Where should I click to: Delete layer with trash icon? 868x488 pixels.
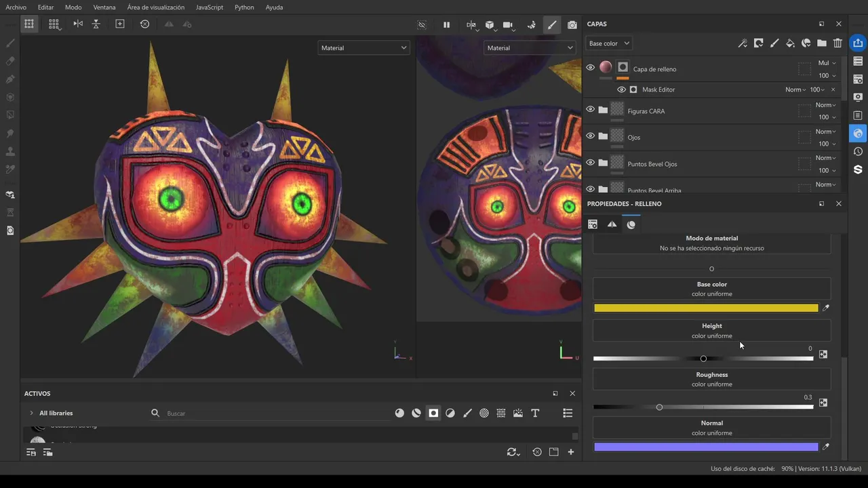(837, 43)
